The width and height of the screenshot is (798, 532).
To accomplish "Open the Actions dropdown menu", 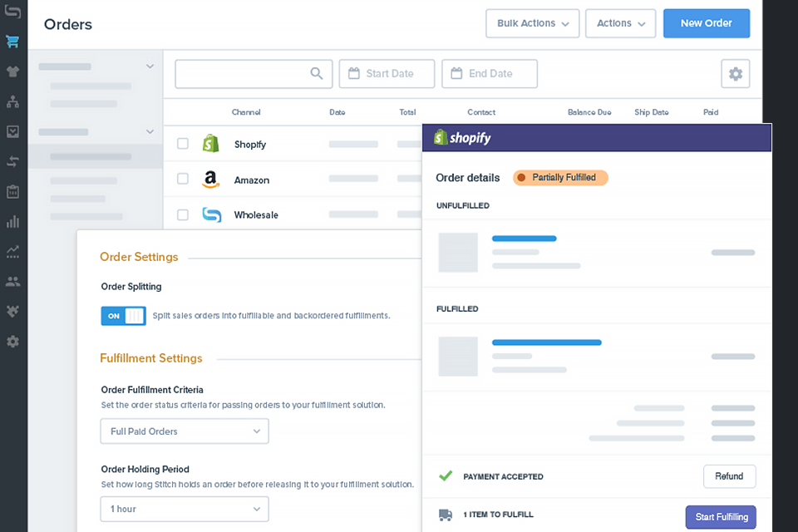I will 620,23.
